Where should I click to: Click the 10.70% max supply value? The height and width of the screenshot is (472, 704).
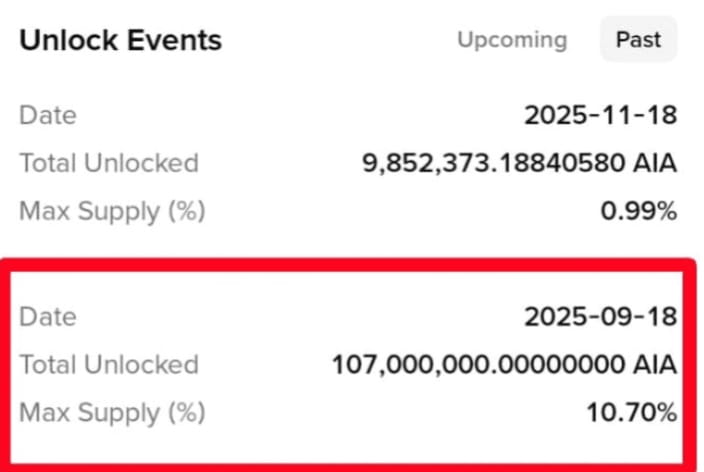pyautogui.click(x=632, y=412)
